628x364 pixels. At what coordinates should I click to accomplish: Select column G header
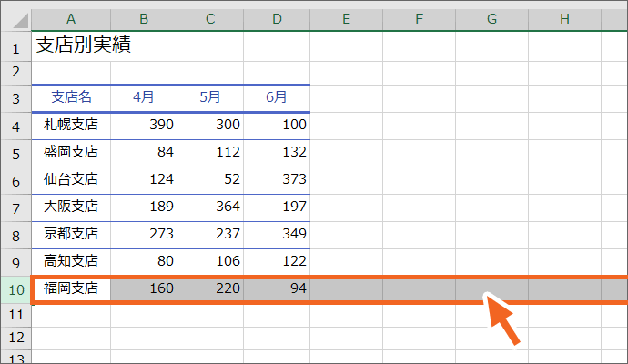(491, 19)
